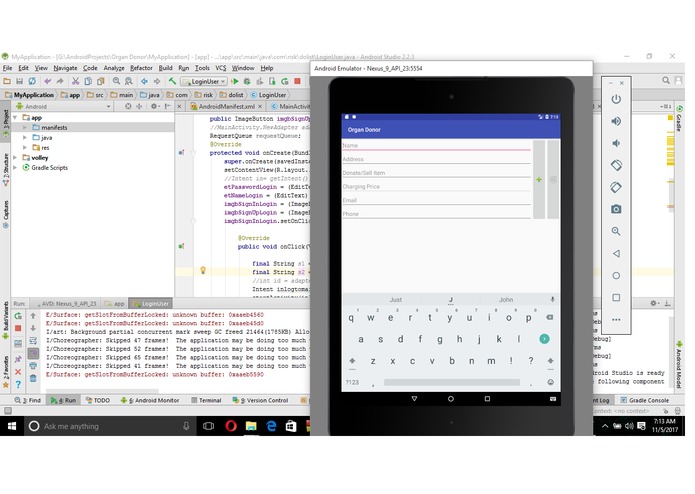
Task: Toggle Build Variants tool window stripe
Action: point(5,320)
